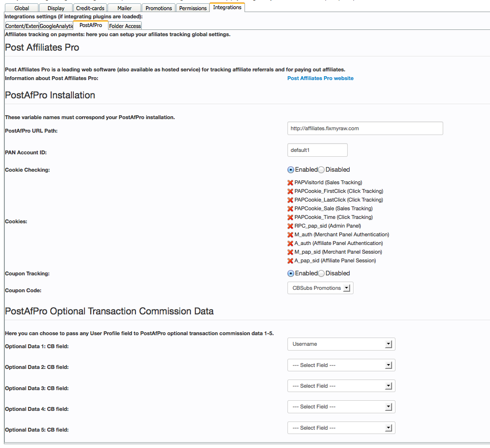Viewport: 490px width, 448px height.
Task: Click red X icon beside M_pap_sid
Action: pyautogui.click(x=290, y=252)
